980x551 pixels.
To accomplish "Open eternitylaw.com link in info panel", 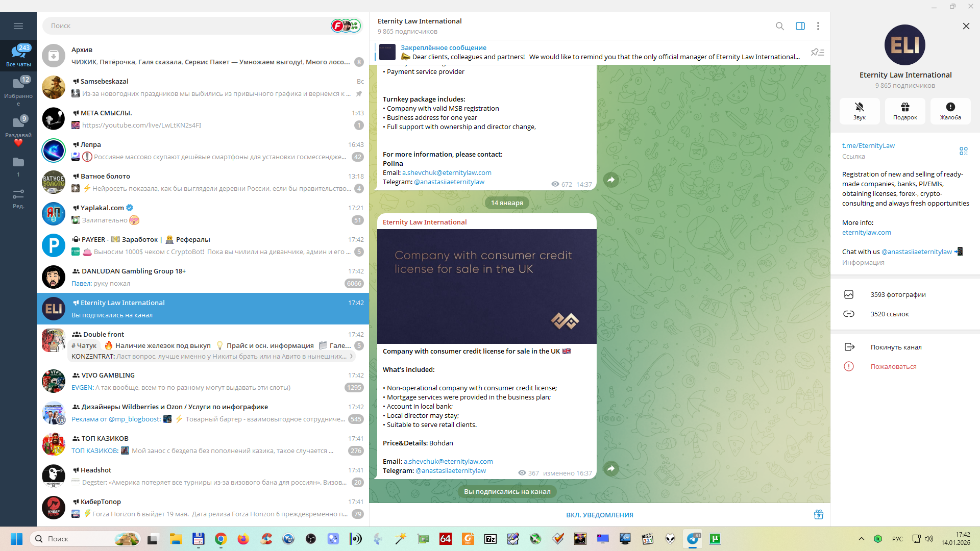I will coord(866,233).
